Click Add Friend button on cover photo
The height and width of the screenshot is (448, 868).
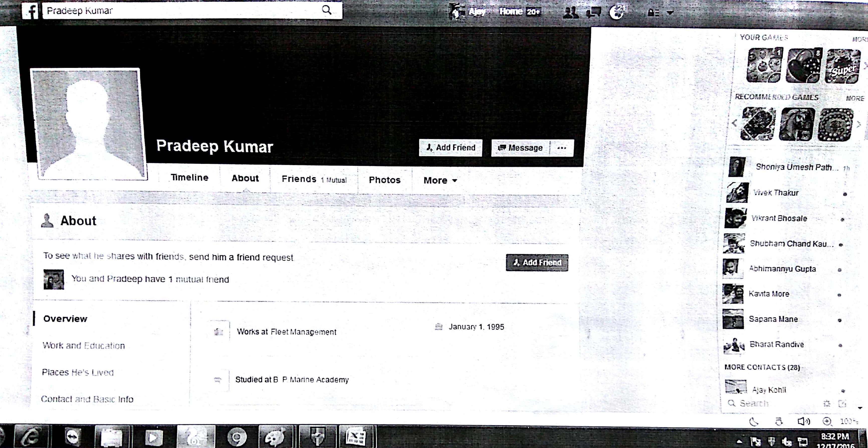(451, 148)
